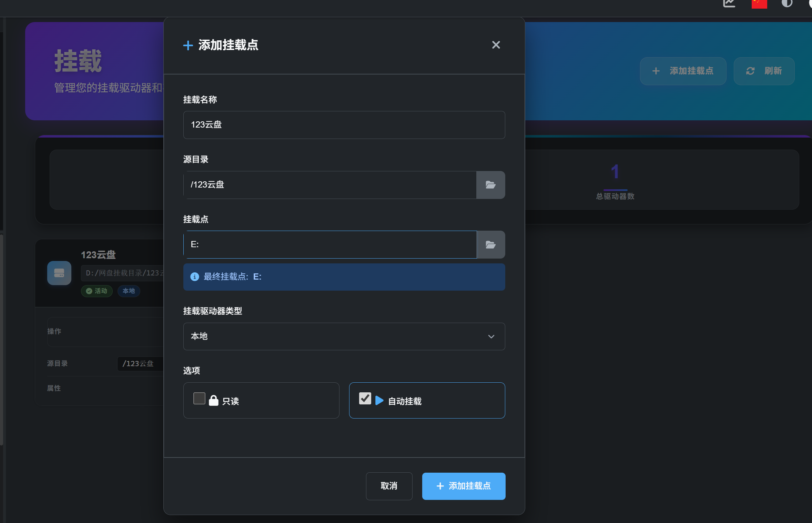
Task: Uncheck the 自动挂载 checkbox
Action: tap(365, 399)
